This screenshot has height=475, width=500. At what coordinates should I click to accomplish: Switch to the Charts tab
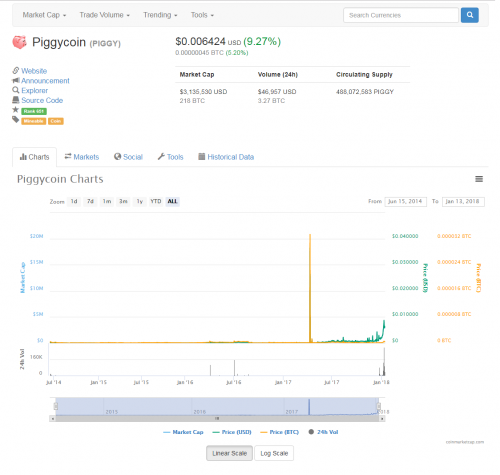34,157
